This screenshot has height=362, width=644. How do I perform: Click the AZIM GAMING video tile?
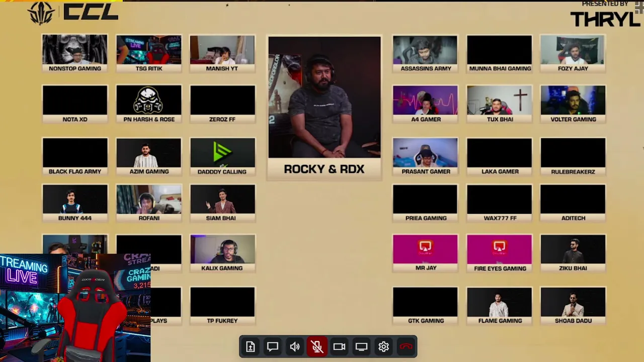(149, 156)
